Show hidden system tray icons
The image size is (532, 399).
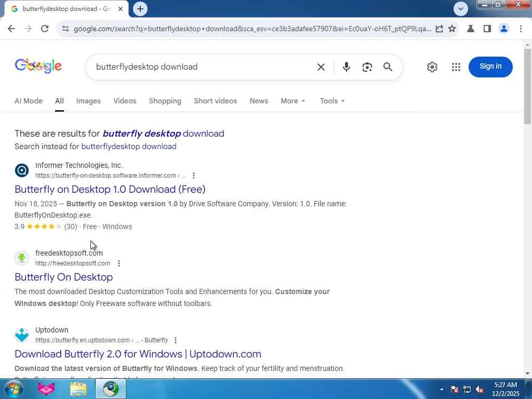[x=442, y=389]
